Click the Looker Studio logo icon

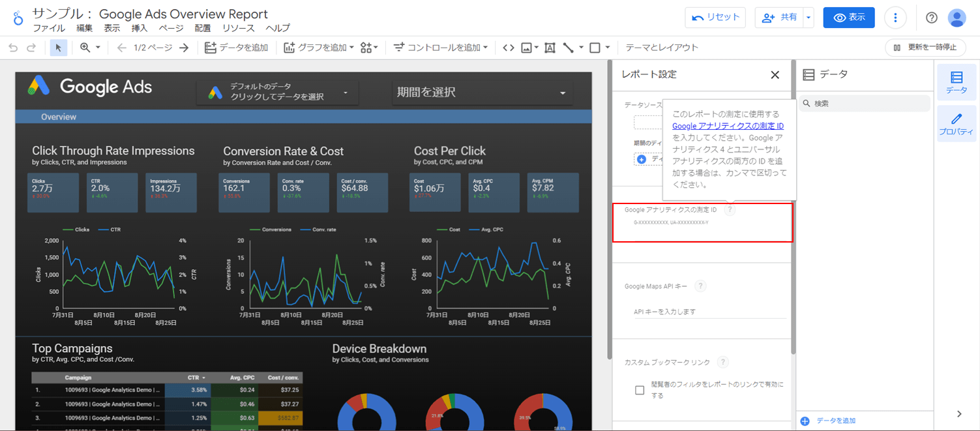18,18
